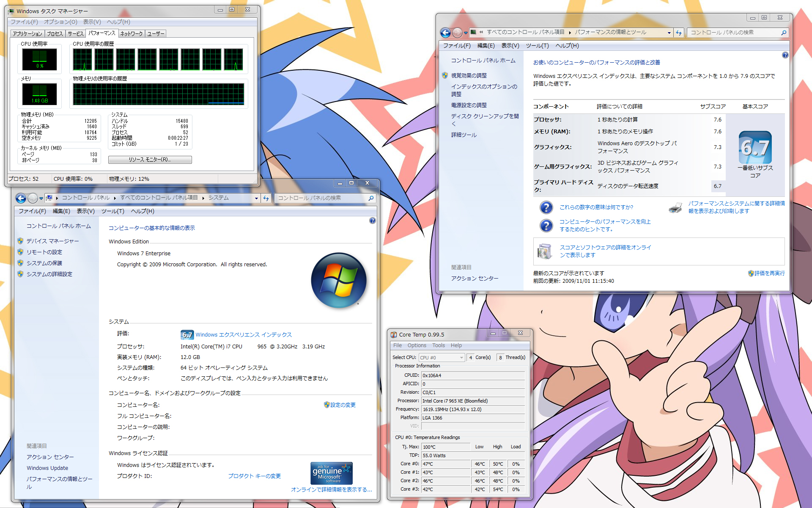
Task: Click リソース モニター(R)... button
Action: tap(150, 160)
